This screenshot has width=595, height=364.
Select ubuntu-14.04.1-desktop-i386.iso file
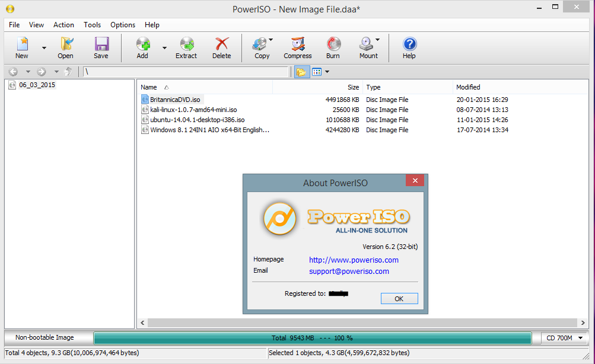coord(198,120)
